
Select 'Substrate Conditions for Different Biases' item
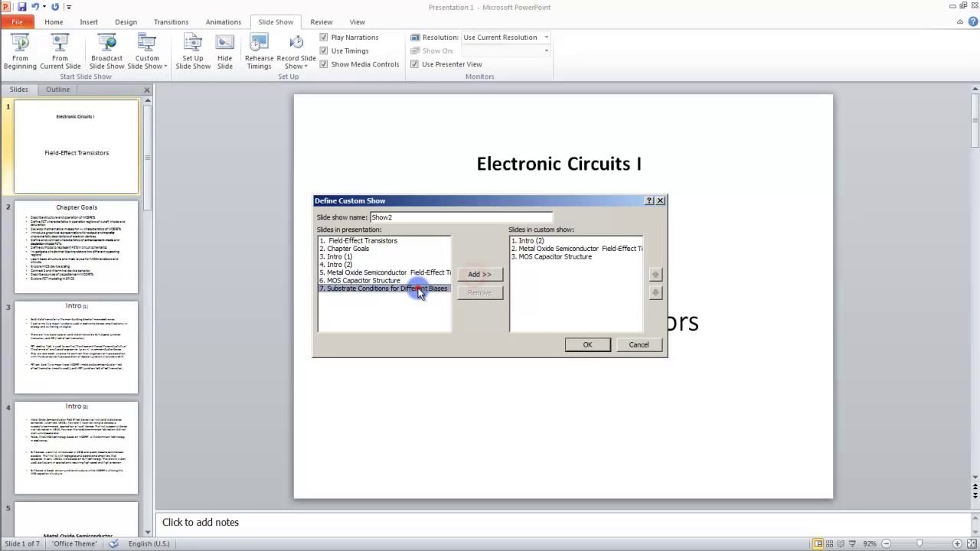(384, 289)
